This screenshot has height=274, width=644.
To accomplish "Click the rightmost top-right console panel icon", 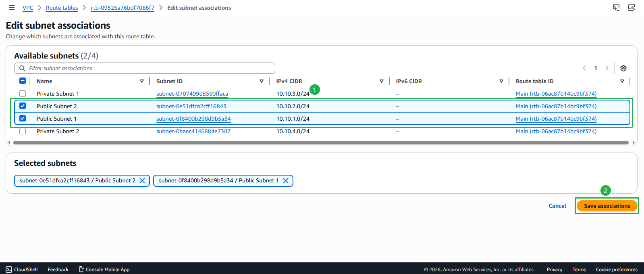I will click(632, 8).
